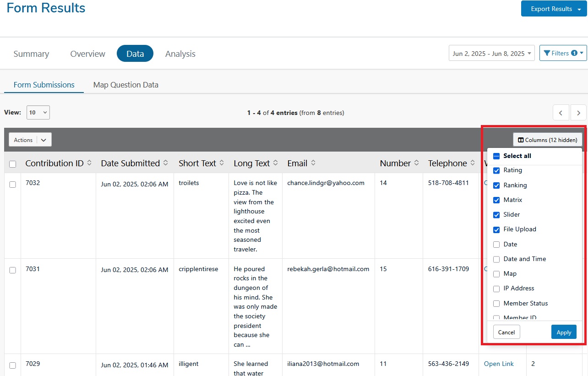This screenshot has height=376, width=588.
Task: Toggle the Select all columns checkbox
Action: click(x=496, y=156)
